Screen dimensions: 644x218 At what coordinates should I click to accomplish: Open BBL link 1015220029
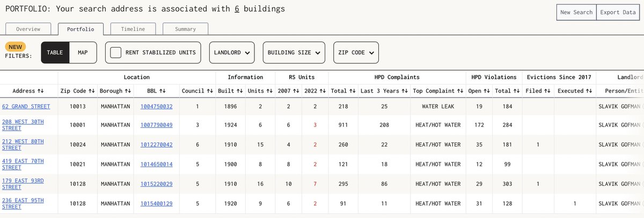[x=157, y=184]
